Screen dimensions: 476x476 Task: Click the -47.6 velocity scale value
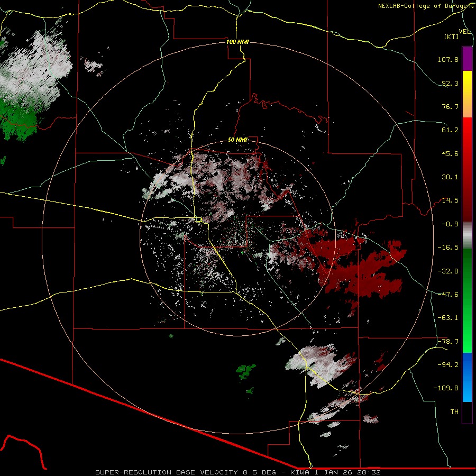click(448, 295)
